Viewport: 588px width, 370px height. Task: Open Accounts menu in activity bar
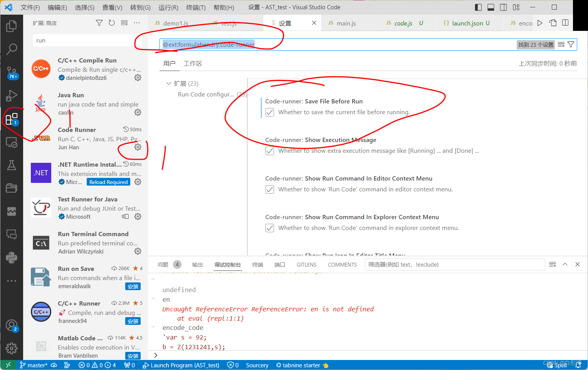click(x=12, y=326)
